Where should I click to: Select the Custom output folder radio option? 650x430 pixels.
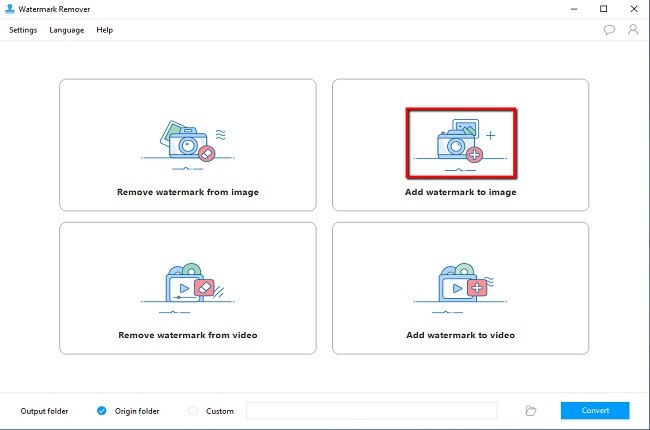point(194,411)
